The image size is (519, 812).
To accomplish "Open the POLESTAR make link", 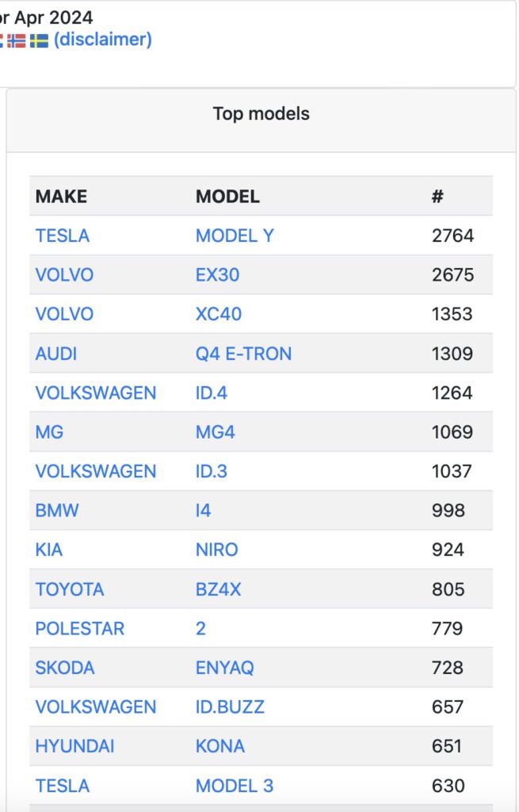I will pos(80,629).
